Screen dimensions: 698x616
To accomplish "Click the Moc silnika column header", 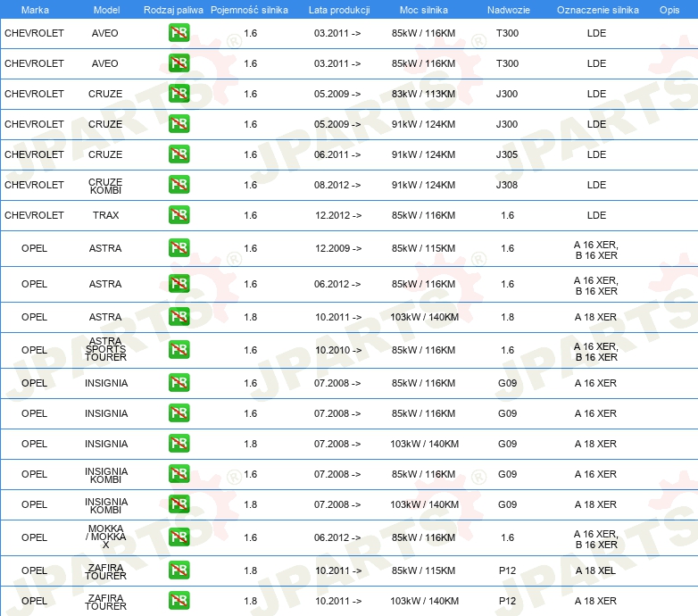I will click(424, 10).
